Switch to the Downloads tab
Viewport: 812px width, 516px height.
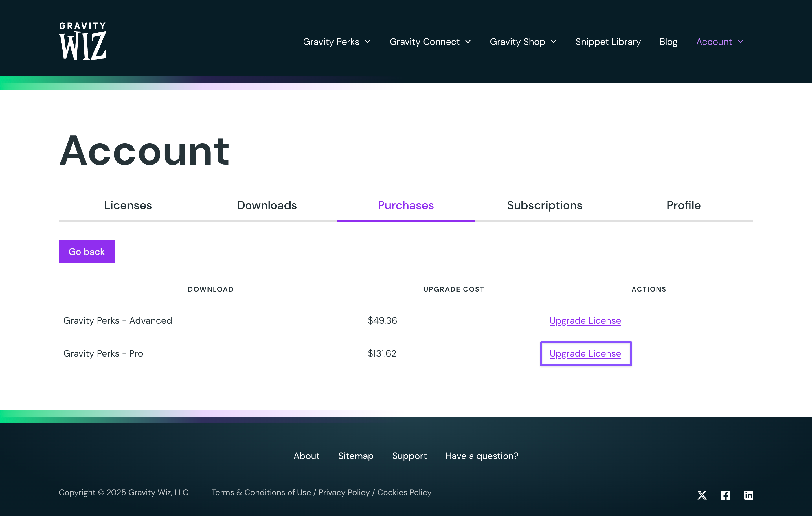click(267, 205)
